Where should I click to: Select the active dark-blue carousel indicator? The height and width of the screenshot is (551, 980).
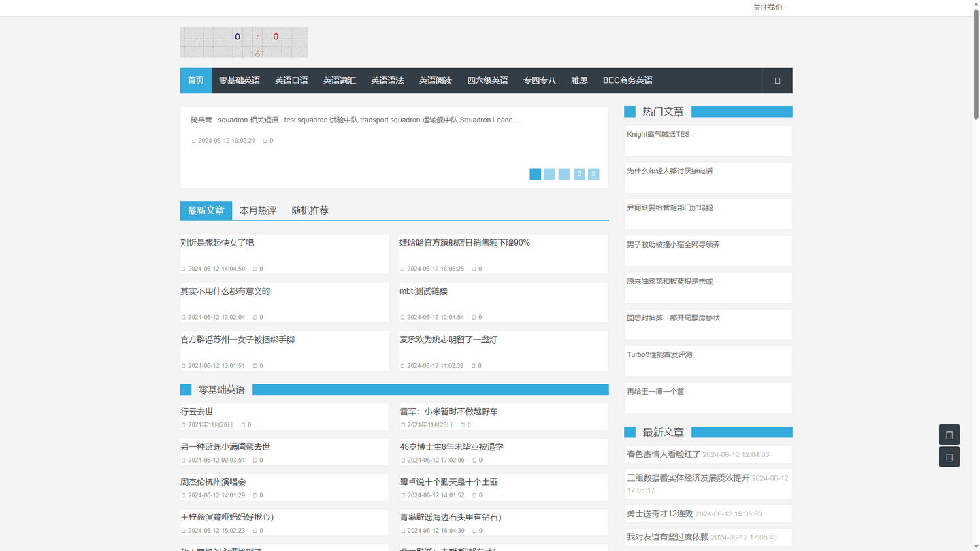(x=536, y=174)
